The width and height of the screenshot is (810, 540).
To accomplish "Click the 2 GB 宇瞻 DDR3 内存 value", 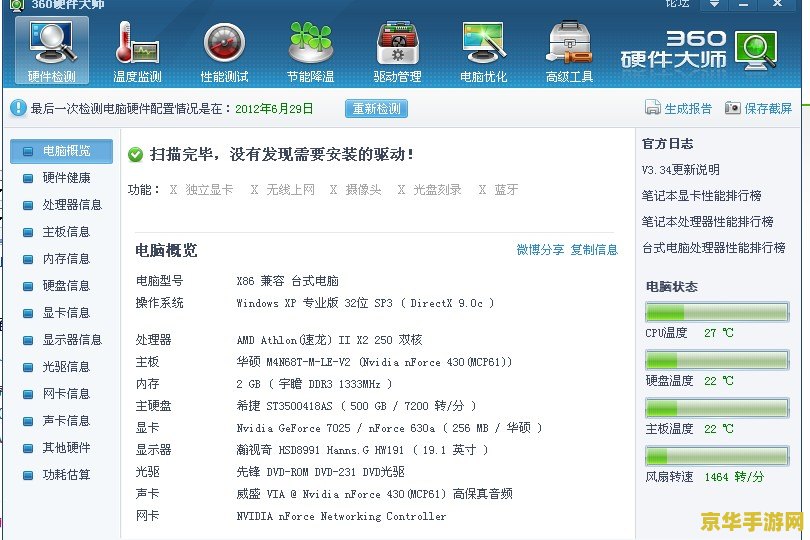I will (315, 384).
